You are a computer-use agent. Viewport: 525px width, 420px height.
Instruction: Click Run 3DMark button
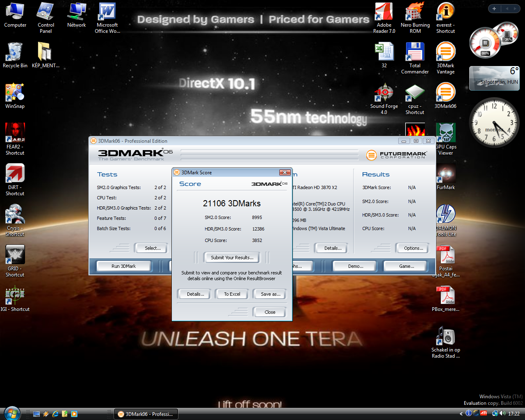(x=124, y=266)
